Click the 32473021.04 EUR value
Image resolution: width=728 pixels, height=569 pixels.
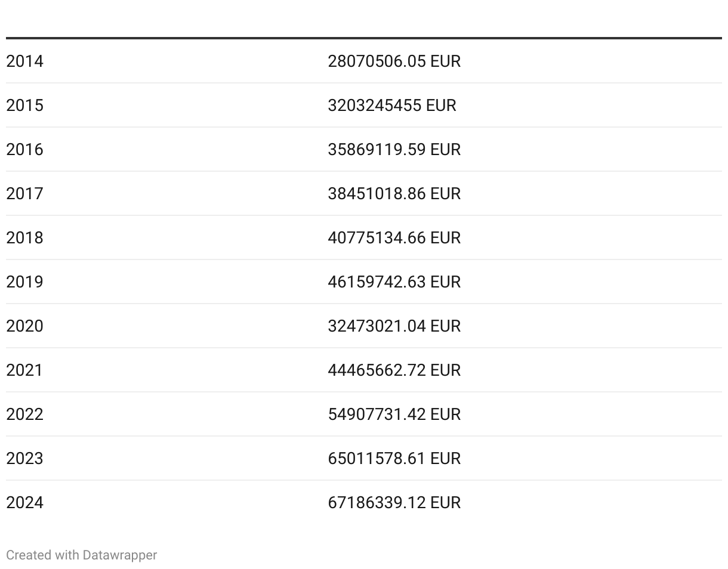click(x=394, y=326)
